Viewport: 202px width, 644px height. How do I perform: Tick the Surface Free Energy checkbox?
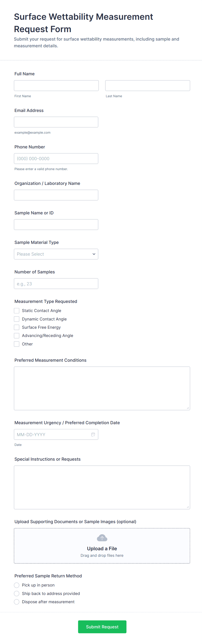click(17, 327)
